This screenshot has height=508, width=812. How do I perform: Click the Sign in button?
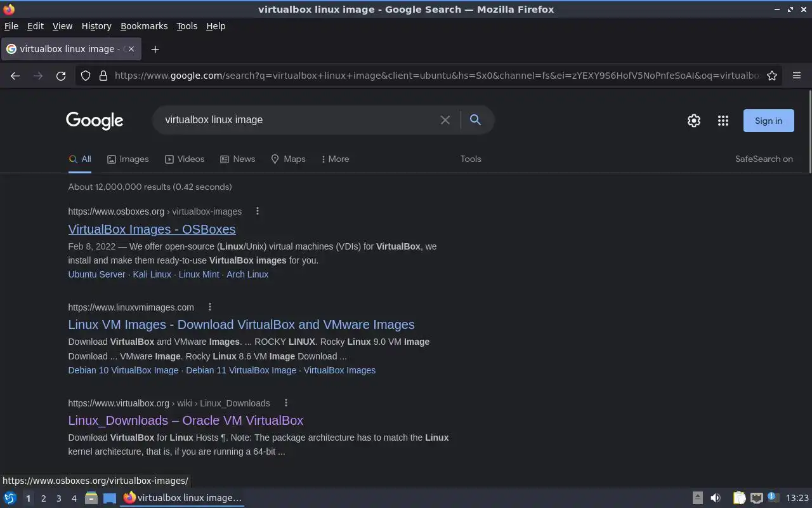coord(768,121)
